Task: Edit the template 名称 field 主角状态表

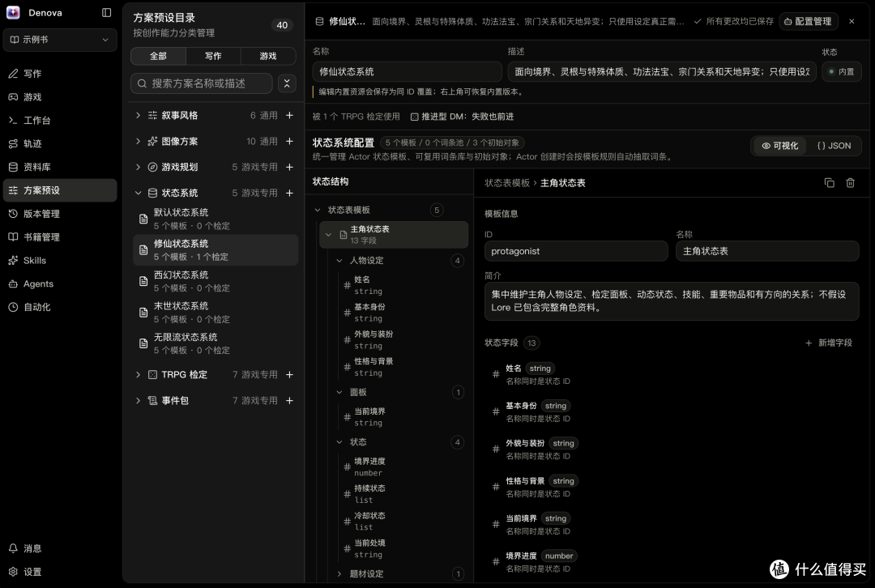Action: pos(767,251)
